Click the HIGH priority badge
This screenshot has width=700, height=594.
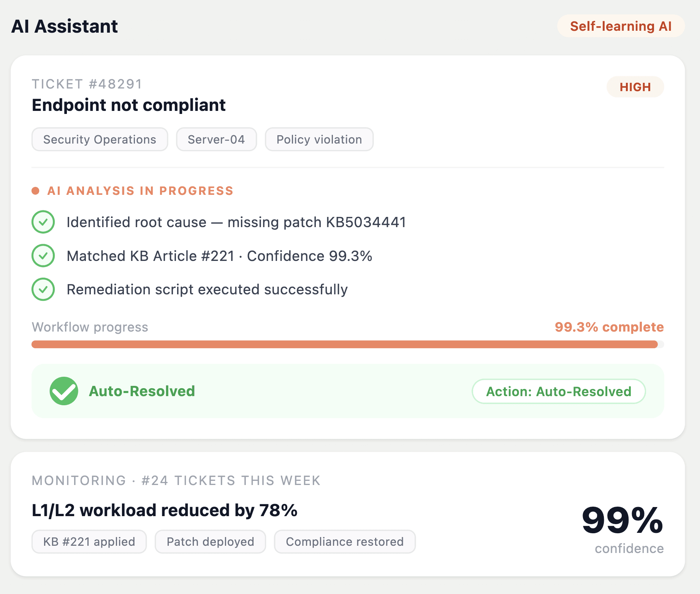click(635, 87)
